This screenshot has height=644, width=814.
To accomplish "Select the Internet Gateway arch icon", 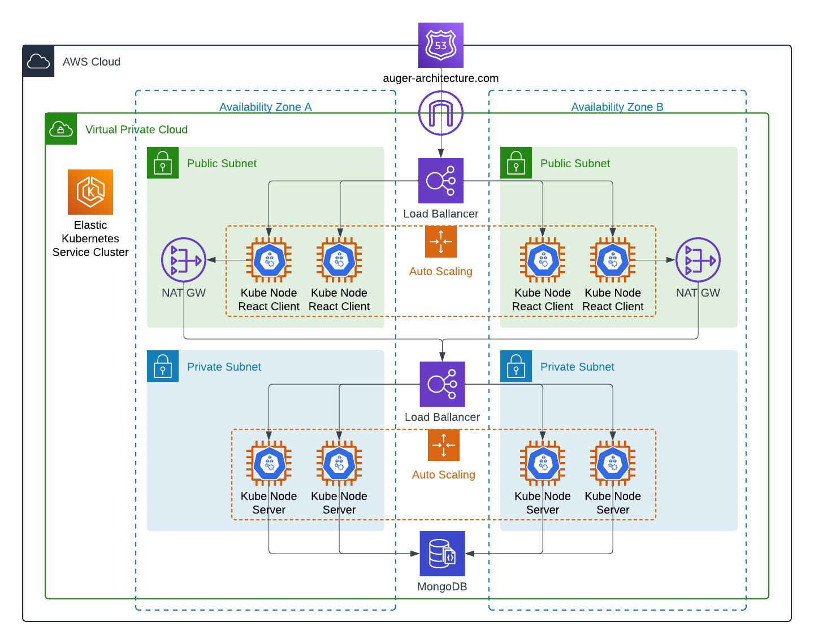I will click(441, 113).
